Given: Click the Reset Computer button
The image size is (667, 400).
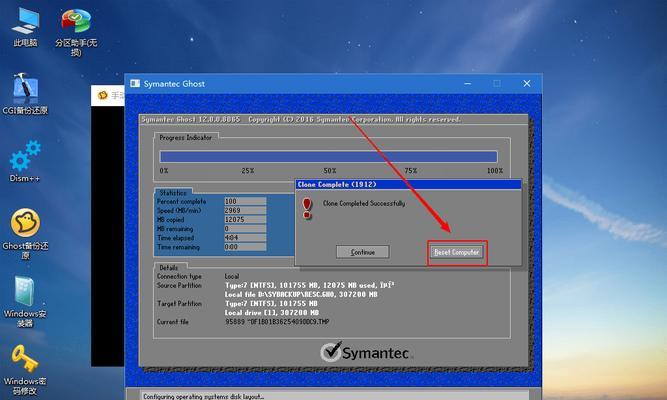Looking at the screenshot, I should [456, 252].
